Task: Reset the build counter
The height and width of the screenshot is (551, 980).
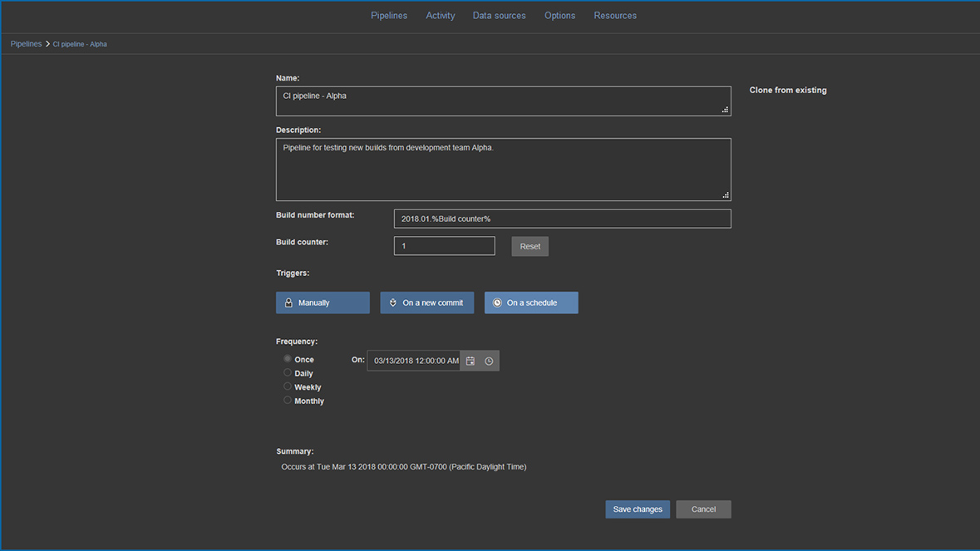Action: (x=529, y=246)
